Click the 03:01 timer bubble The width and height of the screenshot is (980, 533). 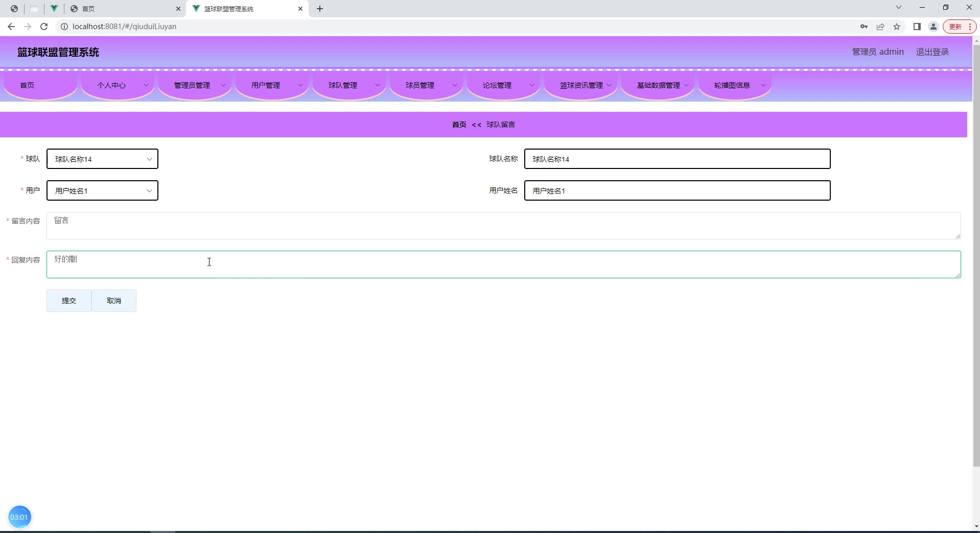[x=19, y=517]
